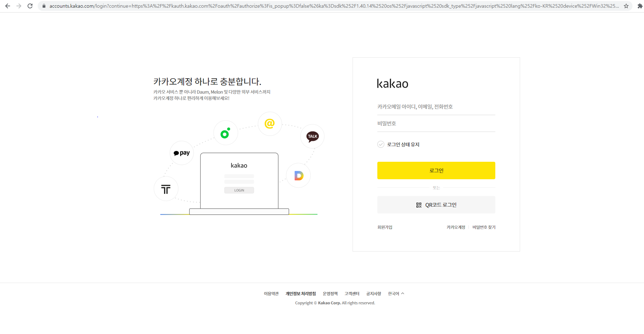Image resolution: width=644 pixels, height=334 pixels.
Task: Click the LOGIN button in the laptop illustration
Action: click(239, 190)
